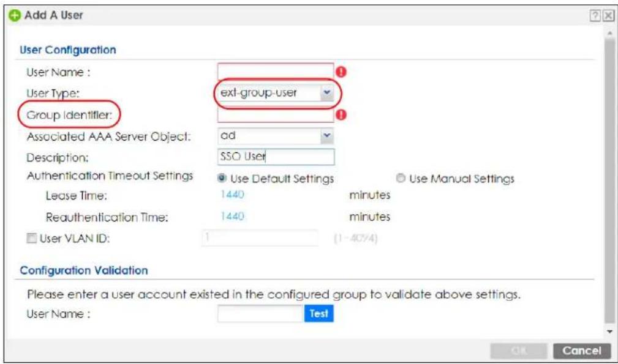Image resolution: width=618 pixels, height=364 pixels.
Task: Click the scrollbar up arrow
Action: [609, 34]
